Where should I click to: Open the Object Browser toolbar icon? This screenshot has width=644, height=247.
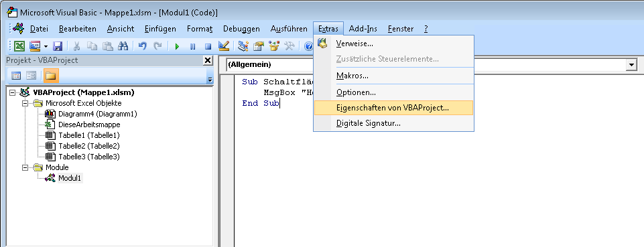click(x=274, y=46)
